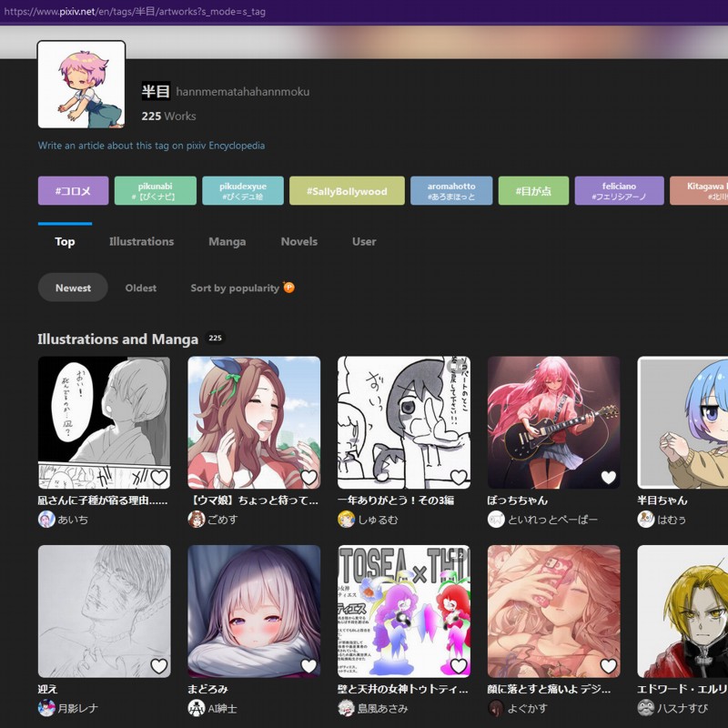The image size is (728, 728).
Task: Open といれっとぺーぱー user avatar icon
Action: (496, 519)
